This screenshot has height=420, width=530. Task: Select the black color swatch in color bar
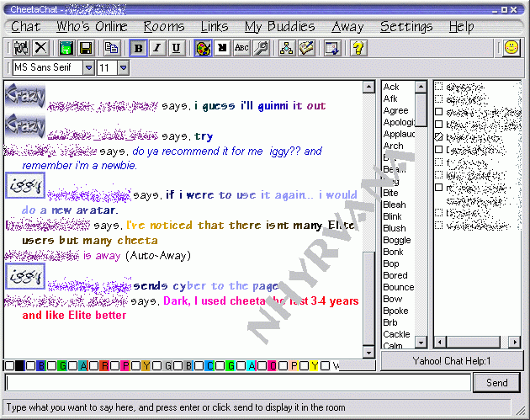19,366
